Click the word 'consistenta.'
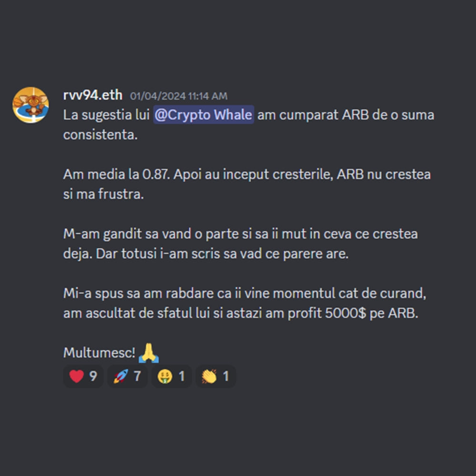 pyautogui.click(x=100, y=135)
